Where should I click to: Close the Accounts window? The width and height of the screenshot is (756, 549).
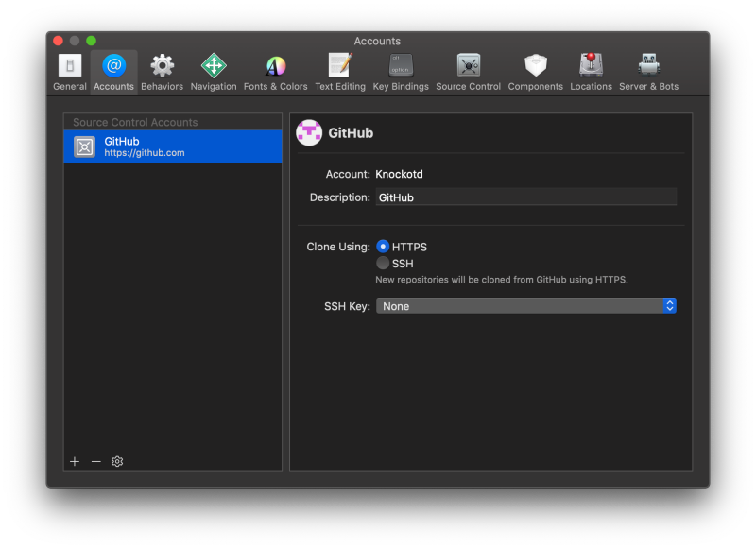click(x=58, y=41)
